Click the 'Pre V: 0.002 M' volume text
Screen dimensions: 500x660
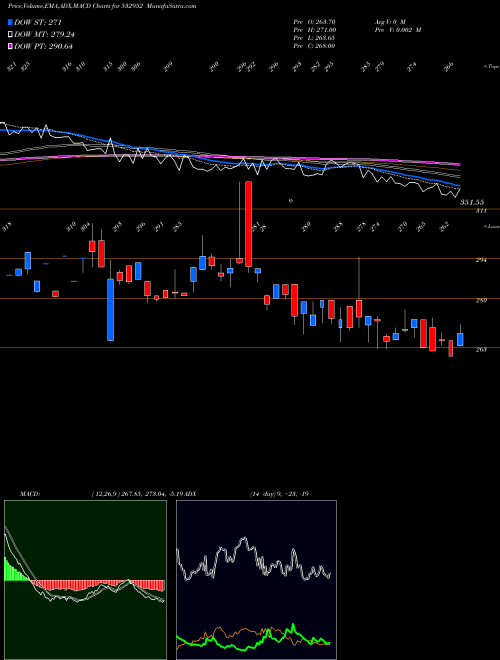(397, 30)
